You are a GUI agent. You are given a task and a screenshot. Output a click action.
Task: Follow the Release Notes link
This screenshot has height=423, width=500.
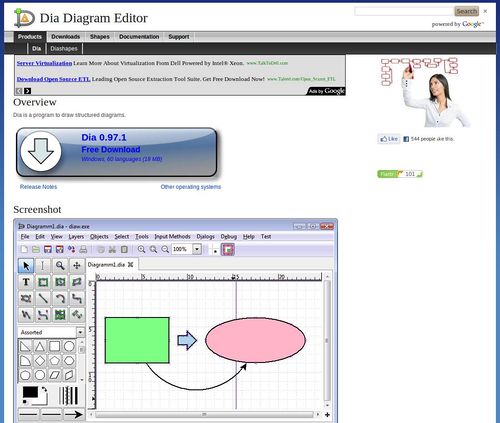(x=38, y=187)
